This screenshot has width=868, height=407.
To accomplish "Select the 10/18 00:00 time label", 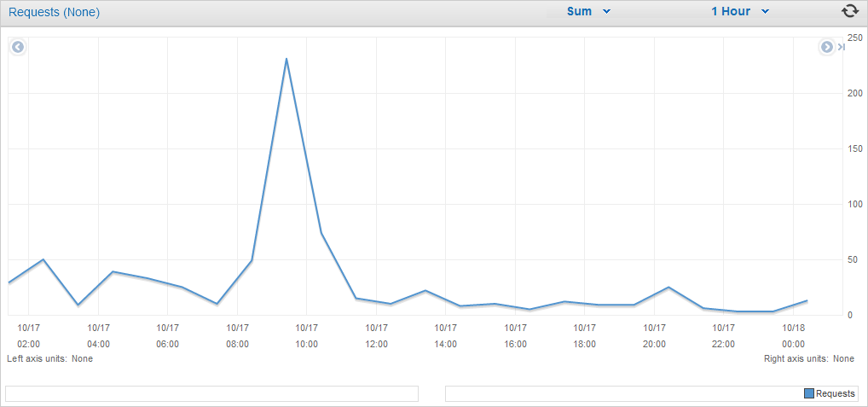I will tap(793, 335).
